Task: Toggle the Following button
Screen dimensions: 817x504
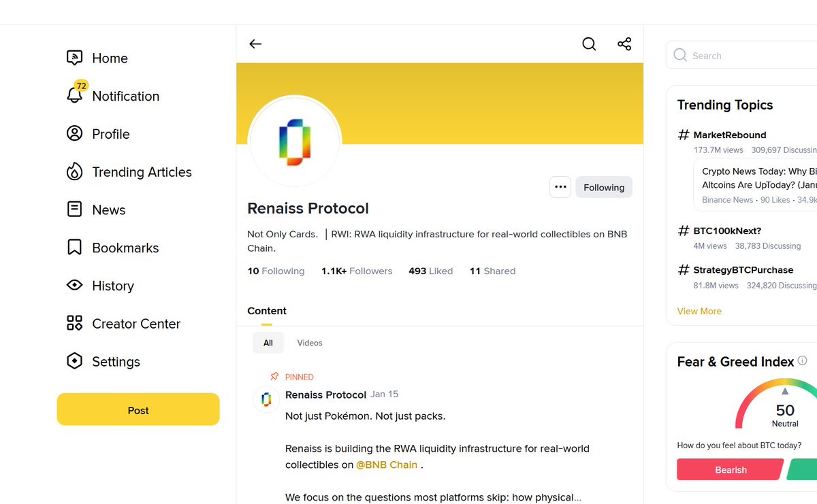Action: click(x=604, y=187)
